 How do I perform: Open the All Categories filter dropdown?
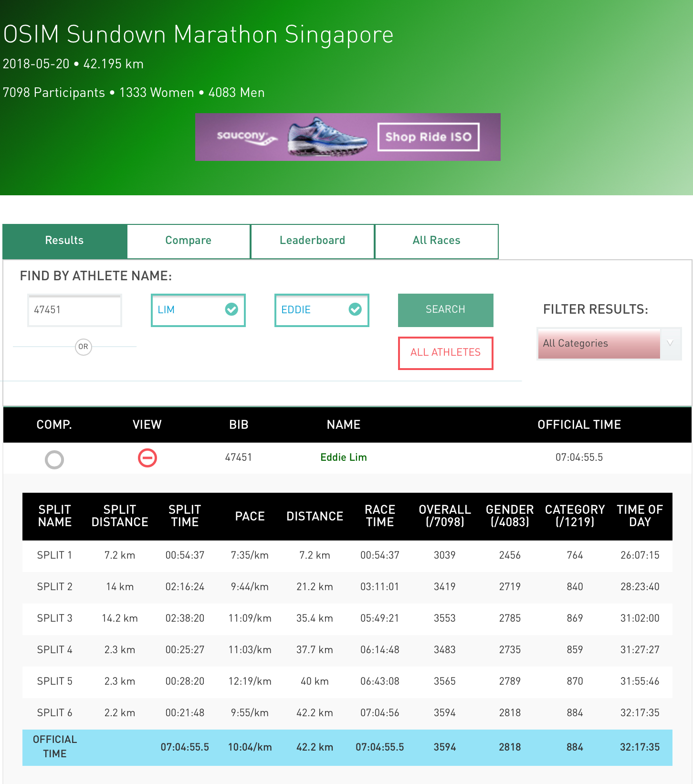tap(609, 344)
